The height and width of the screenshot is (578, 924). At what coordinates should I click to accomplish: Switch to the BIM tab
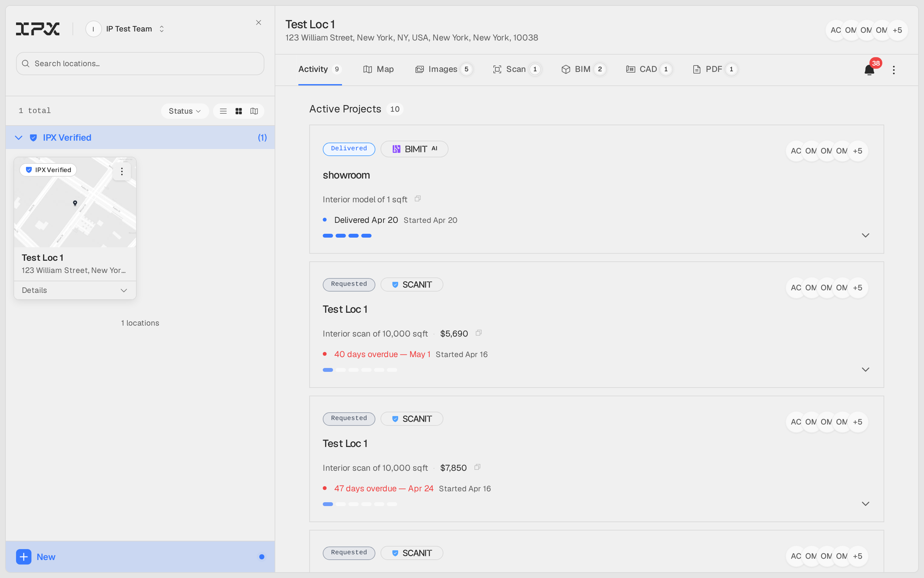583,69
